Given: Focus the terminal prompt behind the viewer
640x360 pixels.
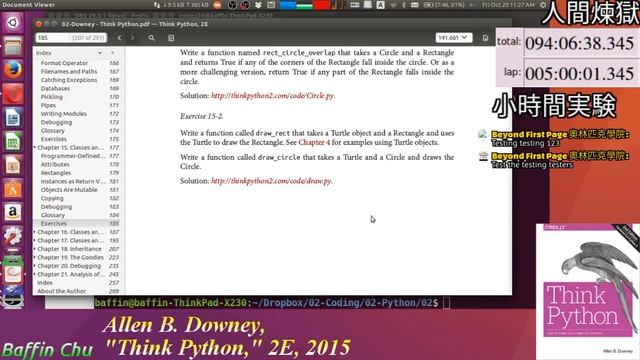Looking at the screenshot, I should tap(272, 303).
